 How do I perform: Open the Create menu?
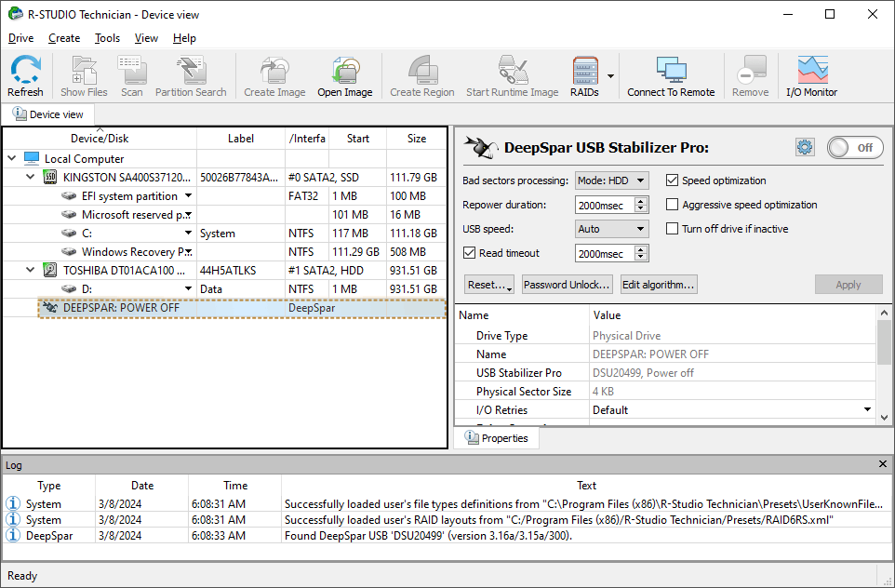click(64, 38)
